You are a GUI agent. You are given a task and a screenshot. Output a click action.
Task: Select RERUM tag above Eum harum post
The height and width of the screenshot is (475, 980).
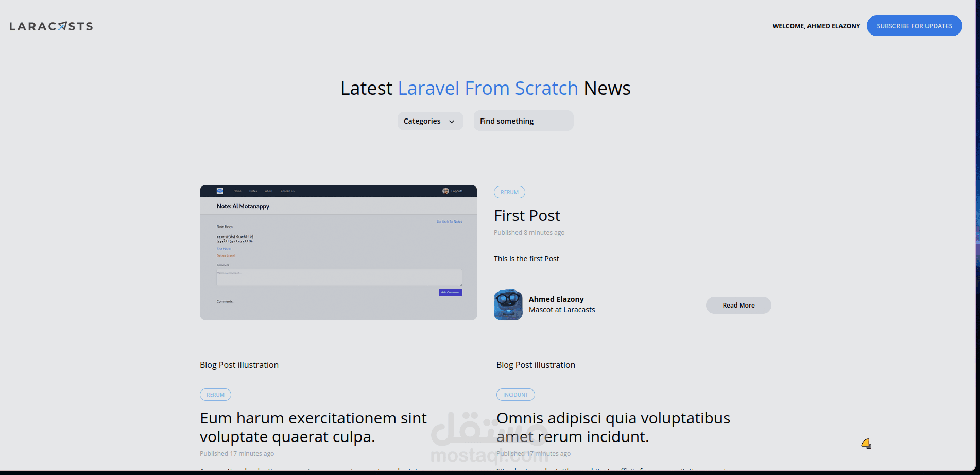tap(215, 395)
